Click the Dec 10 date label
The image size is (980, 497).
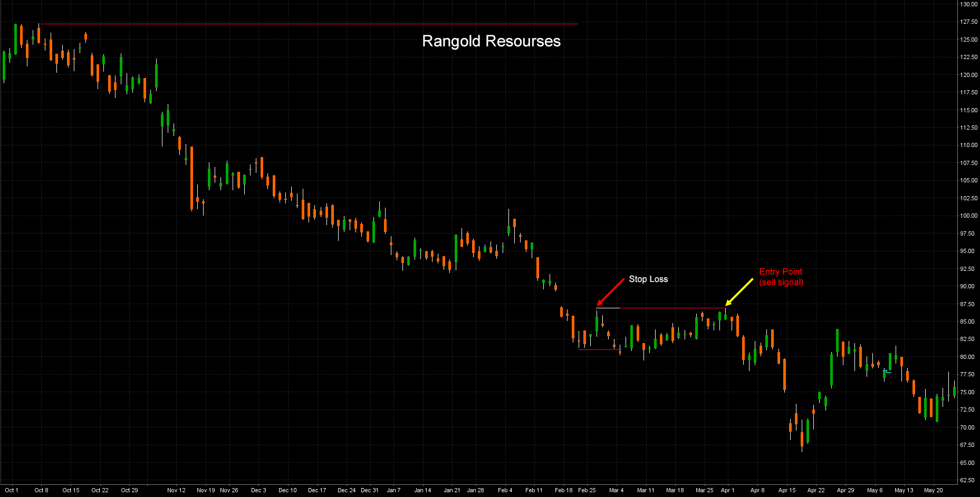(287, 490)
